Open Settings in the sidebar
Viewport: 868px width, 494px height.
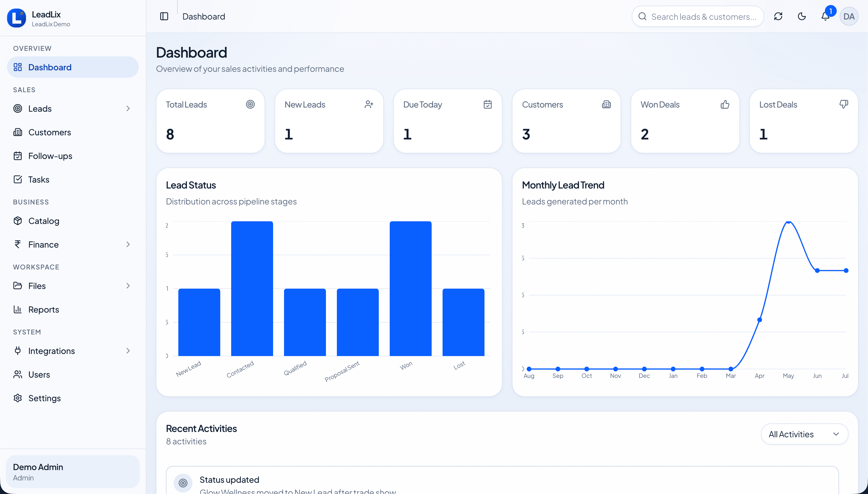pos(73,398)
